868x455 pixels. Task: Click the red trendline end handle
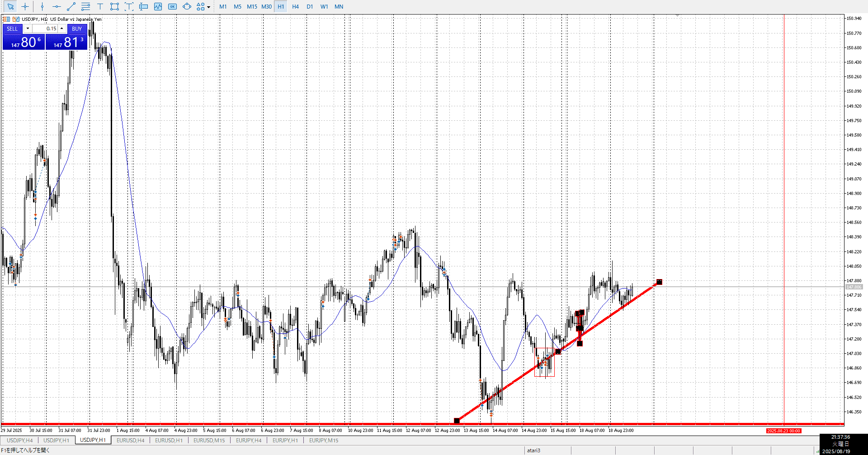(x=659, y=282)
